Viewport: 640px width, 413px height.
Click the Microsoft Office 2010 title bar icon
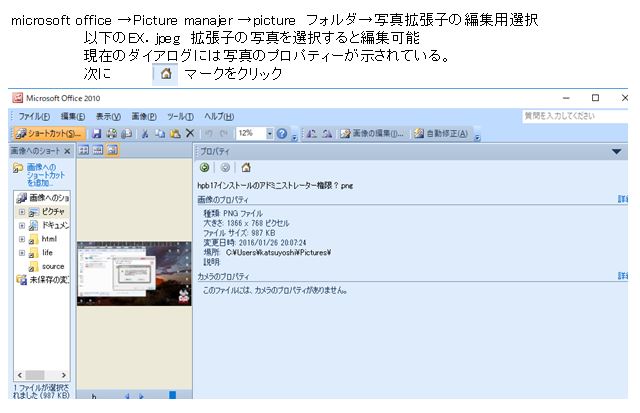coord(17,98)
